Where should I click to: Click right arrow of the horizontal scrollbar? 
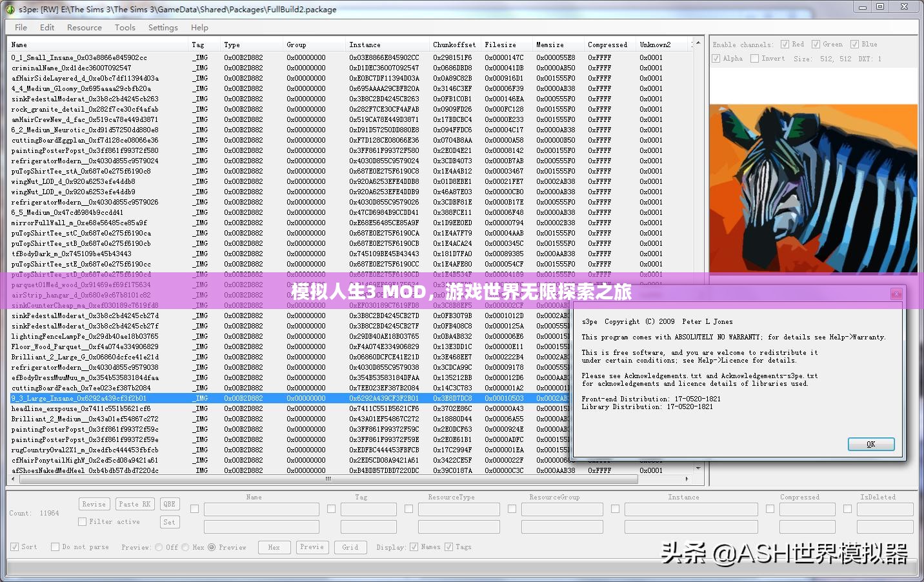coord(687,479)
